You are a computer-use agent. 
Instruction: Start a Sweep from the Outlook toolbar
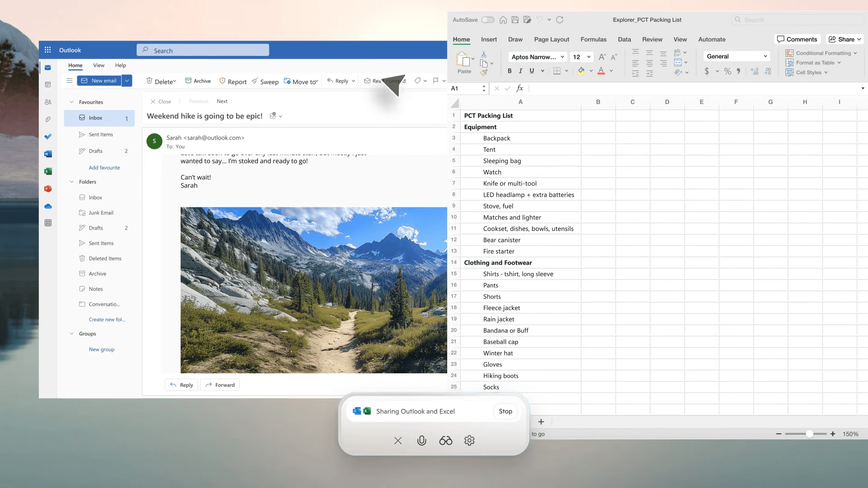pos(265,81)
